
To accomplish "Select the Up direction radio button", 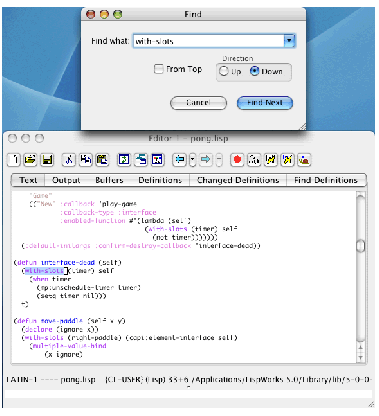I will tap(223, 71).
